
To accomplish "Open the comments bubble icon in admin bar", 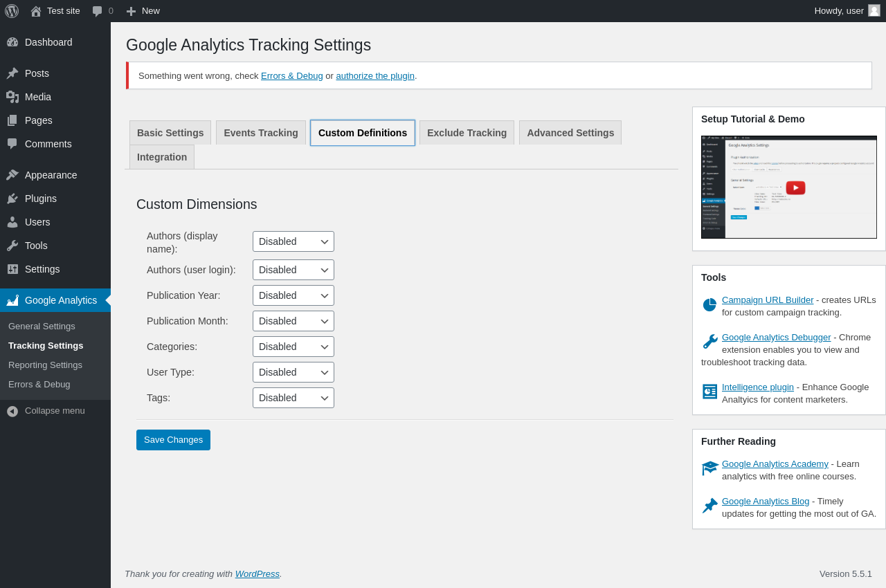I will pyautogui.click(x=97, y=11).
